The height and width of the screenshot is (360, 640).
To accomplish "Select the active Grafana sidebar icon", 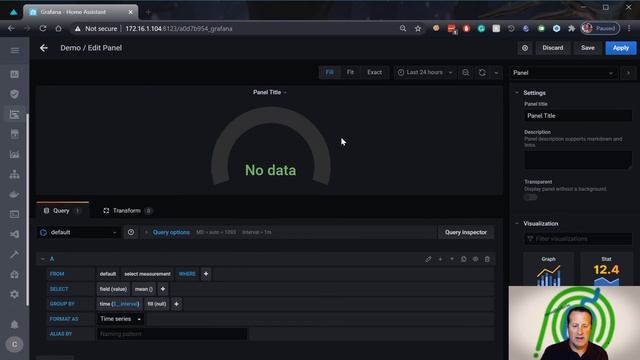I will pos(15,114).
